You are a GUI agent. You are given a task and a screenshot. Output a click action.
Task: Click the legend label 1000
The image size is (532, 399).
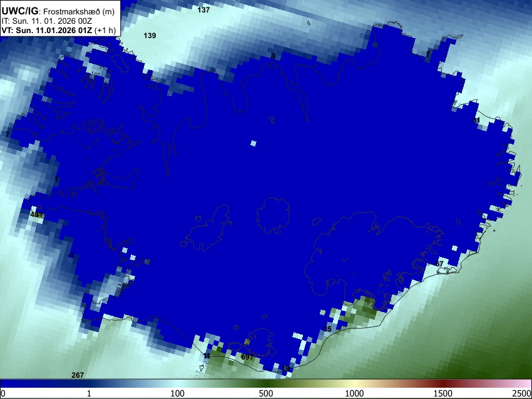coord(354,393)
